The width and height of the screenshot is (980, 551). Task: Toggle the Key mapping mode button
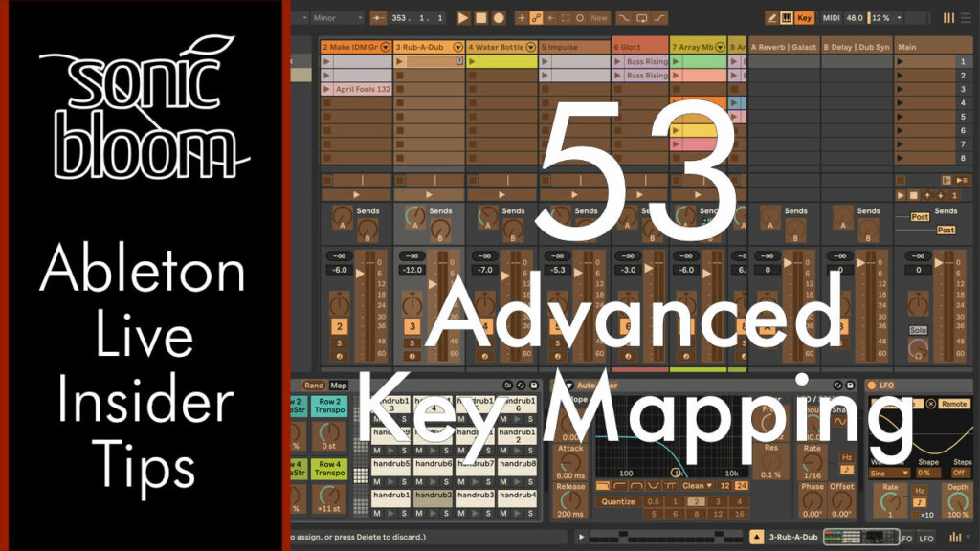click(806, 16)
